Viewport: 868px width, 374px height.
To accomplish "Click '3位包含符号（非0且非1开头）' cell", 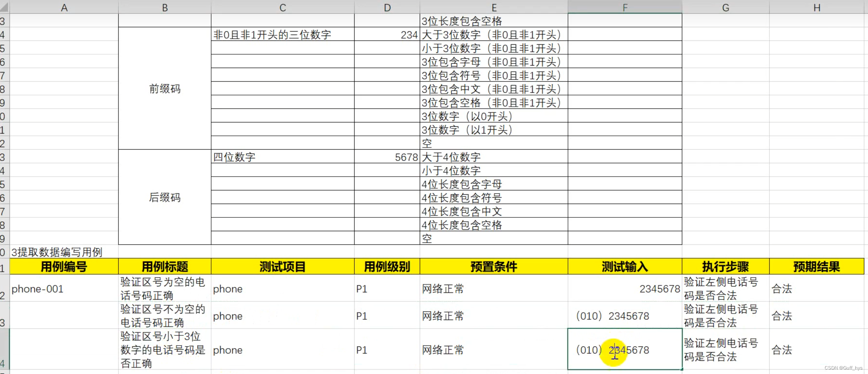I will (494, 75).
